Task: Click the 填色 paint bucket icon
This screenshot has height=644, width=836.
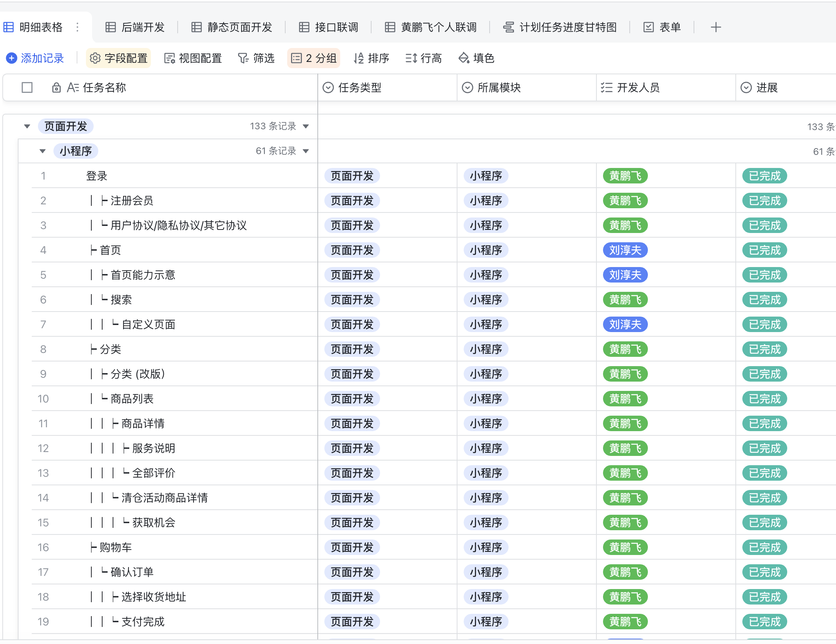Action: [x=464, y=58]
